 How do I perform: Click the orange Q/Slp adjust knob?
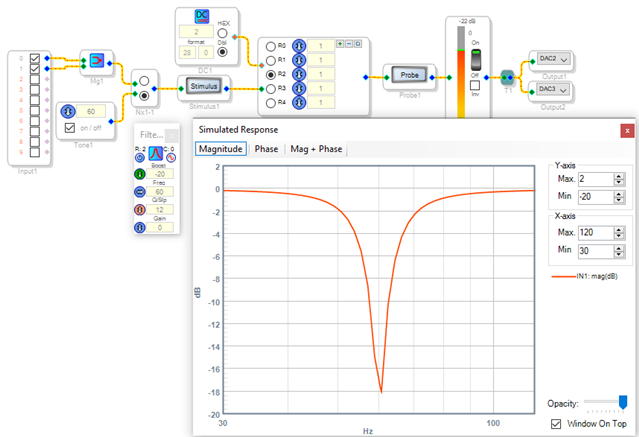pos(140,210)
